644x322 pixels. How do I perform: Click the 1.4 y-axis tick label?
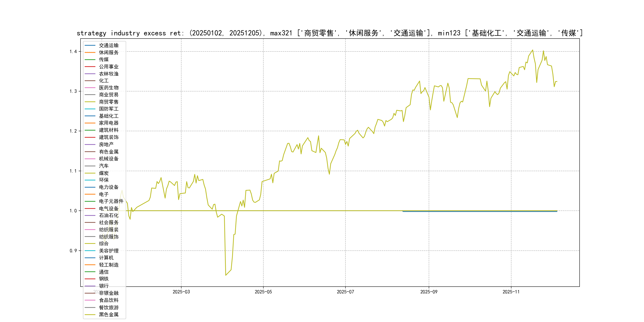click(x=73, y=51)
